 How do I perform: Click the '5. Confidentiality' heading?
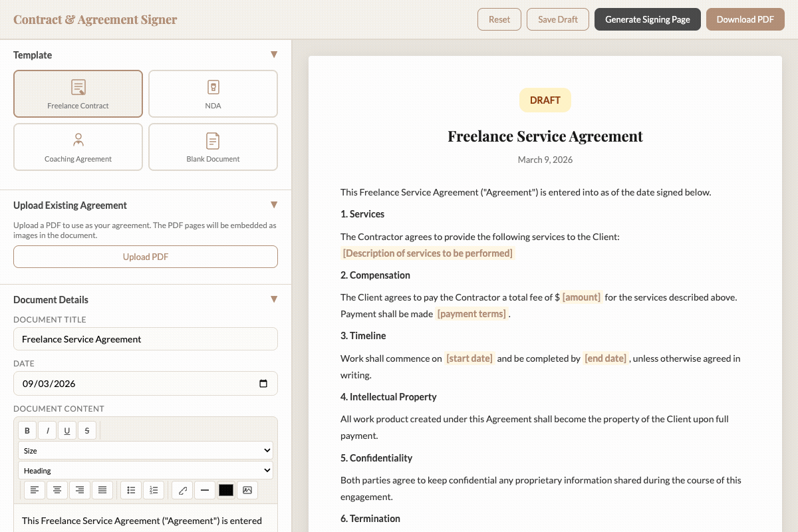tap(376, 458)
